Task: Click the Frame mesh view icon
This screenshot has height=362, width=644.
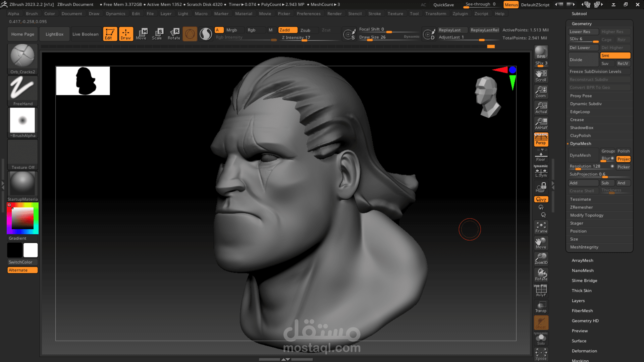Action: (x=541, y=227)
